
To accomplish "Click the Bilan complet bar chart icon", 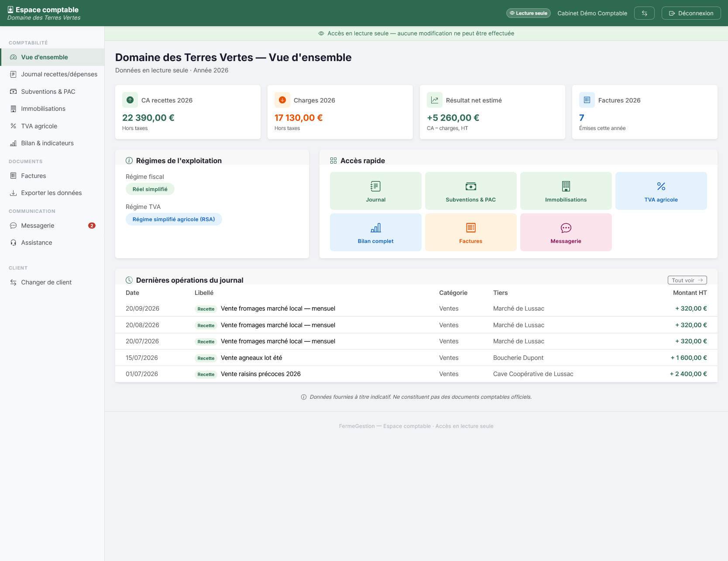I will pyautogui.click(x=376, y=228).
